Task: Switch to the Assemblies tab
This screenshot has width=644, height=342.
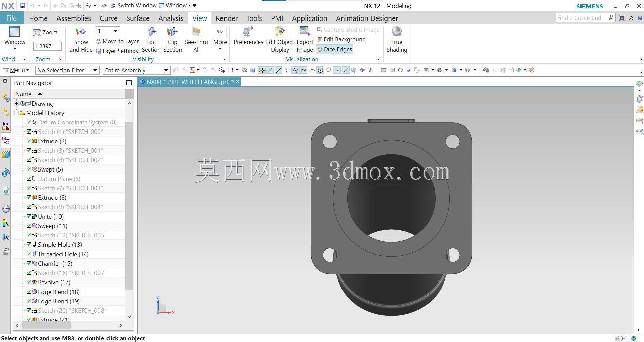Action: click(74, 18)
